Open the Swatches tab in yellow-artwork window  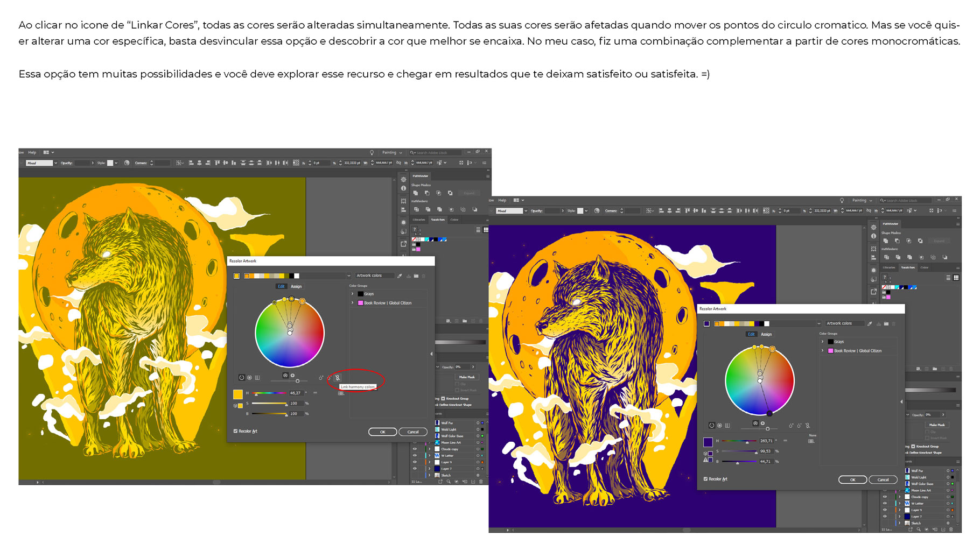pyautogui.click(x=438, y=220)
